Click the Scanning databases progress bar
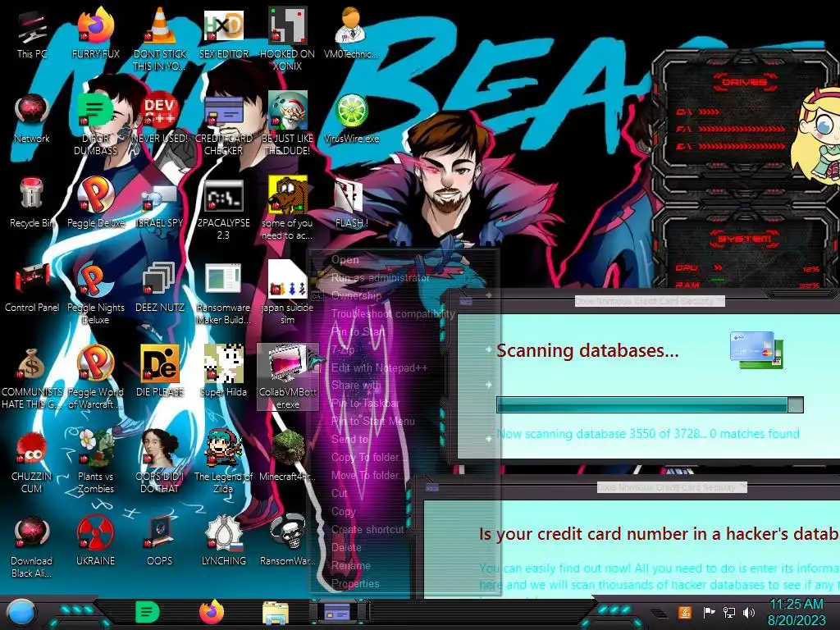The image size is (840, 630). click(650, 405)
